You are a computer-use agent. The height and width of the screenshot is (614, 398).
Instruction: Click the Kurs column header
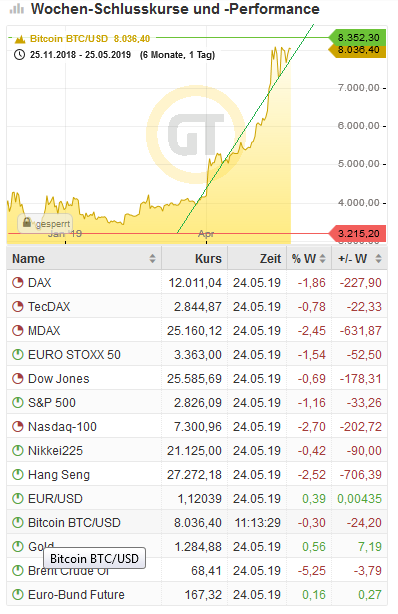point(208,258)
